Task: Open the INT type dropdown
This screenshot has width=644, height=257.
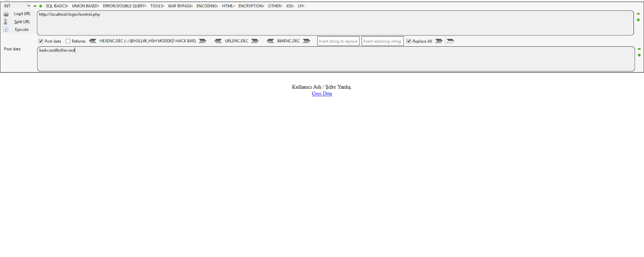Action: pos(17,6)
